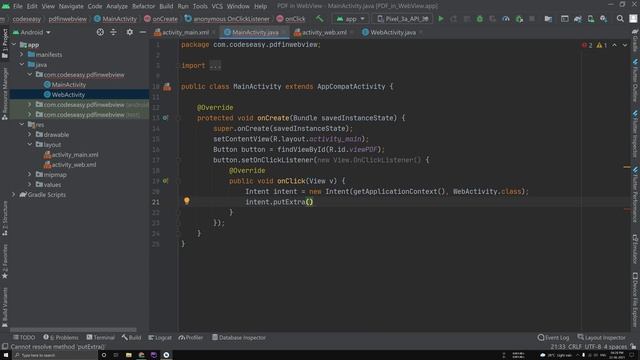This screenshot has width=640, height=360.
Task: Click Select Opened File target icon
Action: pos(100,32)
